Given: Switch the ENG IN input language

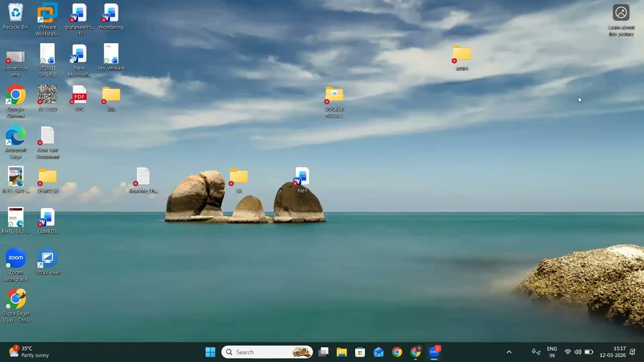Looking at the screenshot, I should 552,352.
